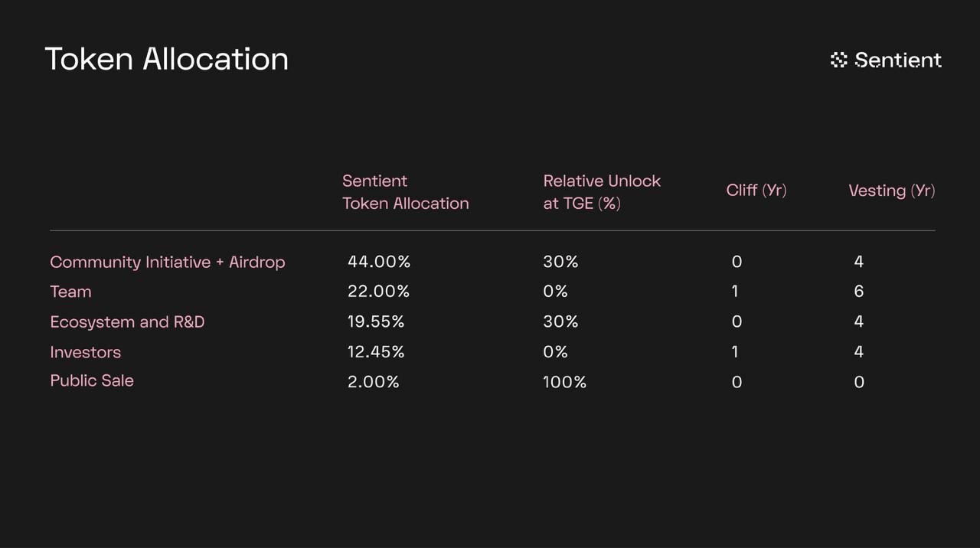Click the 100% unlock at TGE value
The width and height of the screenshot is (980, 548).
[x=564, y=382]
